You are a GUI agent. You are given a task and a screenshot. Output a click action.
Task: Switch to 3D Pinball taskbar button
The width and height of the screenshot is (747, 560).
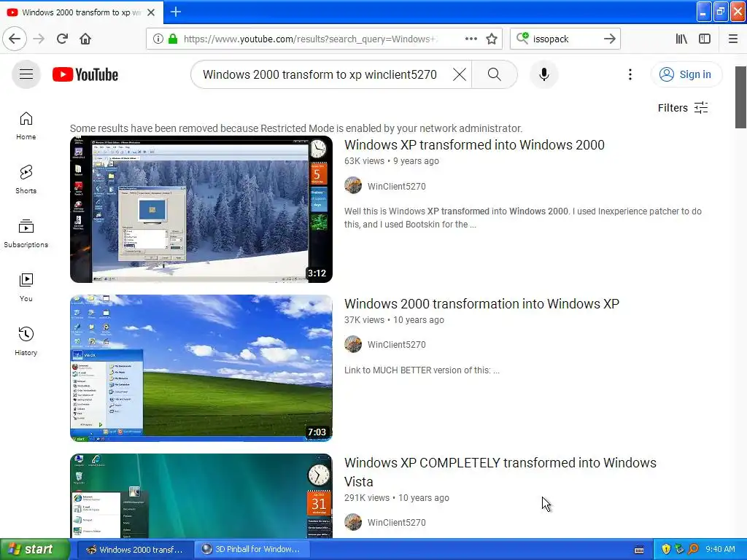tap(252, 549)
